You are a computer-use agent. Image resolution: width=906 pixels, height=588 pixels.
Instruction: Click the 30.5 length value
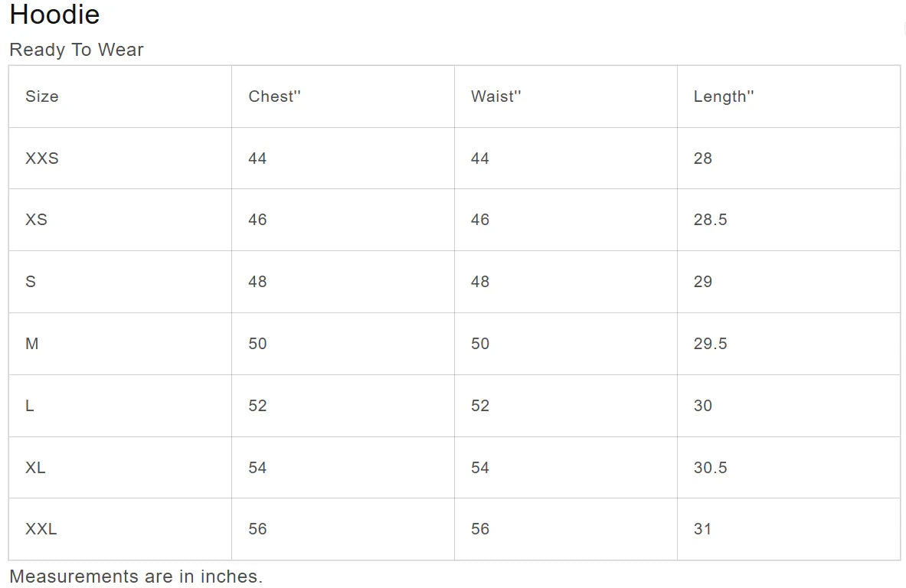tap(710, 468)
